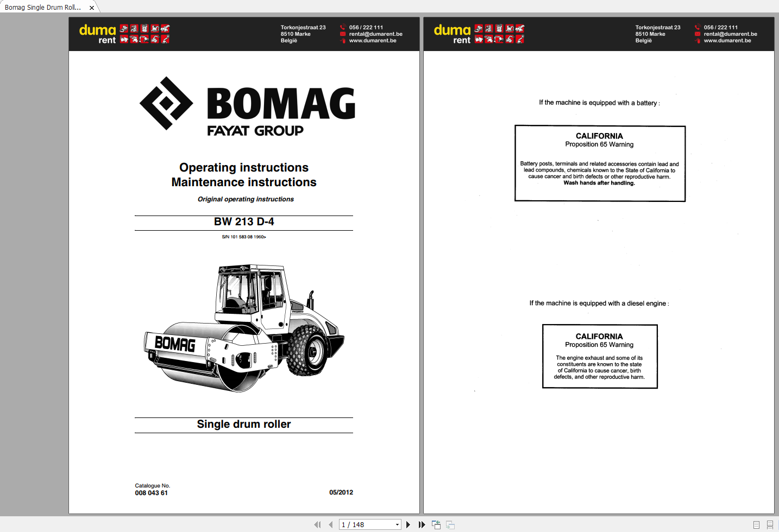
Task: Click 'Wash hands after handling.' text
Action: (x=599, y=183)
